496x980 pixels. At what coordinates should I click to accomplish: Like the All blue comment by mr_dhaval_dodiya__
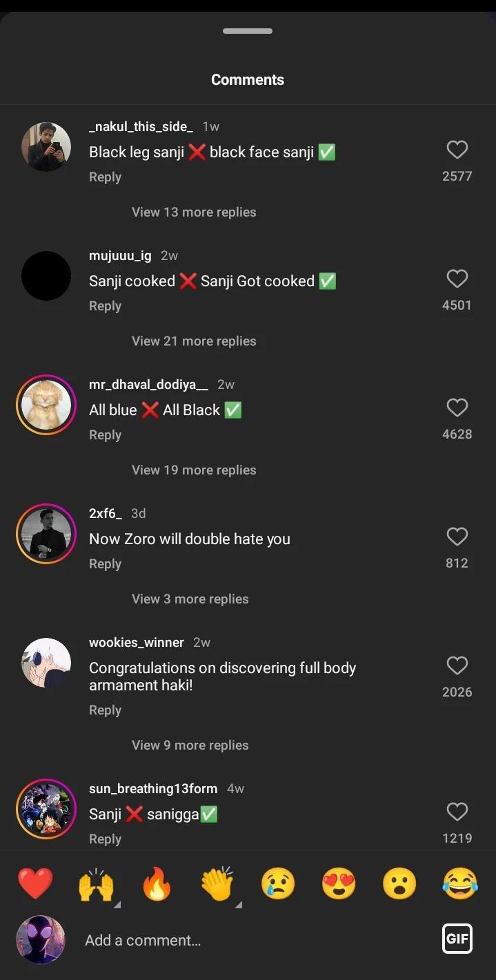(457, 408)
